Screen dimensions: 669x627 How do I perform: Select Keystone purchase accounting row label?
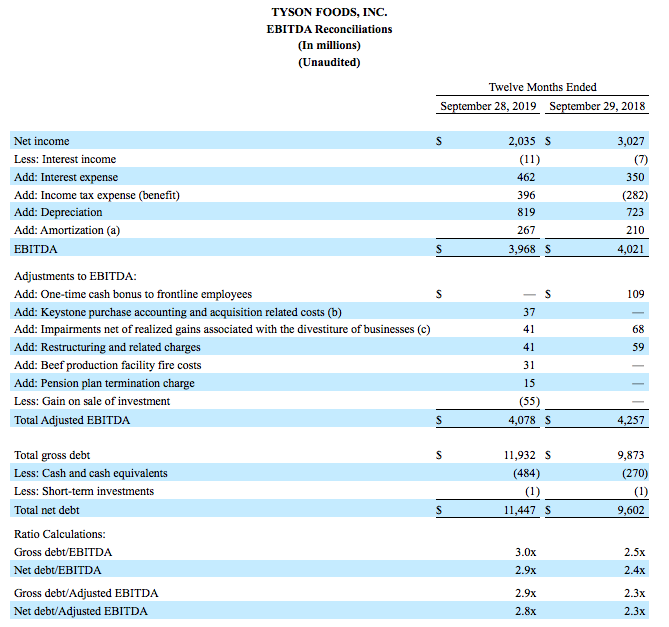(x=177, y=312)
